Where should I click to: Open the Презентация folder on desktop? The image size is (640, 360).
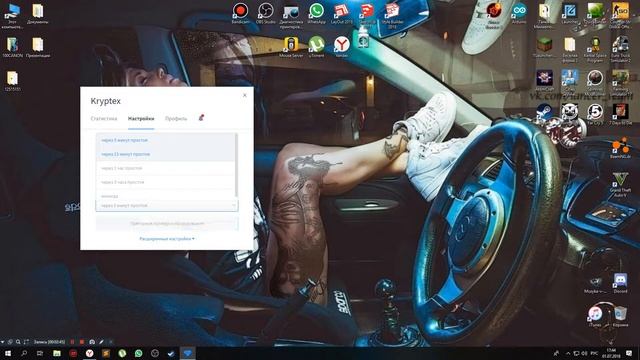[x=38, y=47]
